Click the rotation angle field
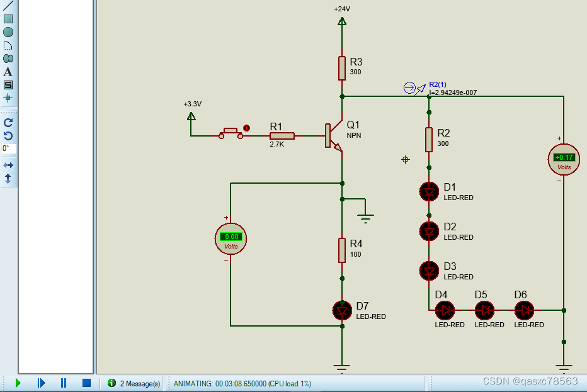The image size is (587, 392). (9, 148)
